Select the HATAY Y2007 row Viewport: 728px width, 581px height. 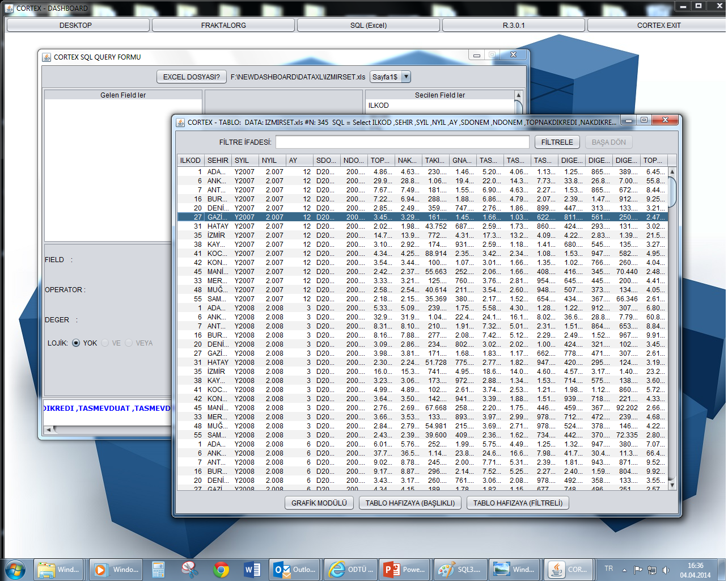(x=422, y=226)
